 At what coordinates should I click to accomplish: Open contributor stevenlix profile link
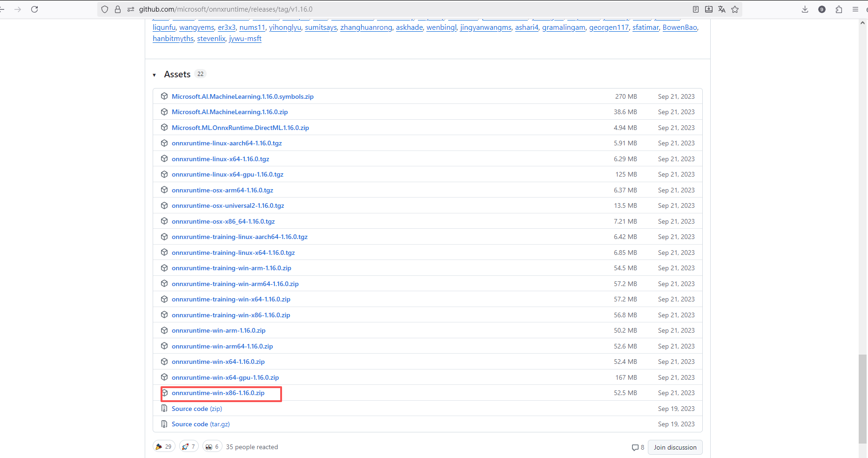[211, 39]
